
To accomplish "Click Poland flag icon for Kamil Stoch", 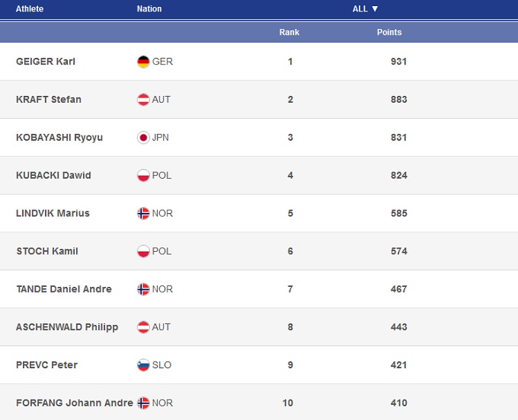I will pyautogui.click(x=143, y=251).
